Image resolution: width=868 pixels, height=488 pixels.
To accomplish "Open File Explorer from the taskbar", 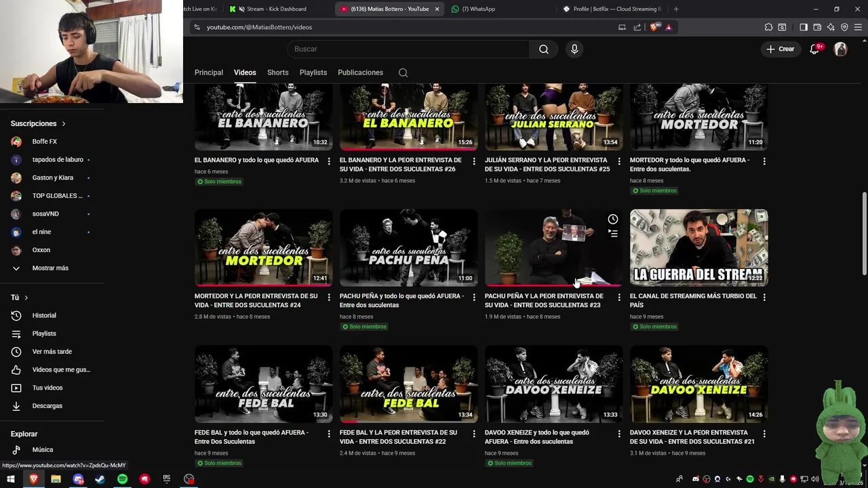I will (56, 479).
